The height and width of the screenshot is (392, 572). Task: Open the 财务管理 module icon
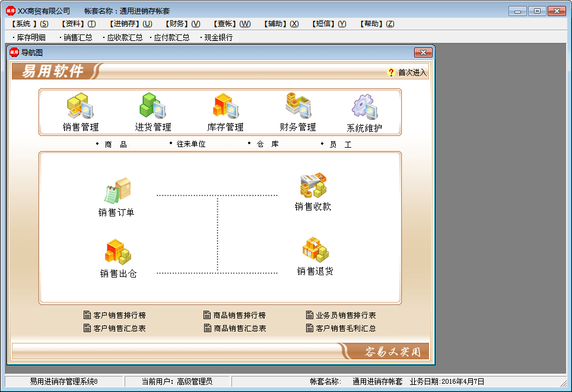[298, 107]
